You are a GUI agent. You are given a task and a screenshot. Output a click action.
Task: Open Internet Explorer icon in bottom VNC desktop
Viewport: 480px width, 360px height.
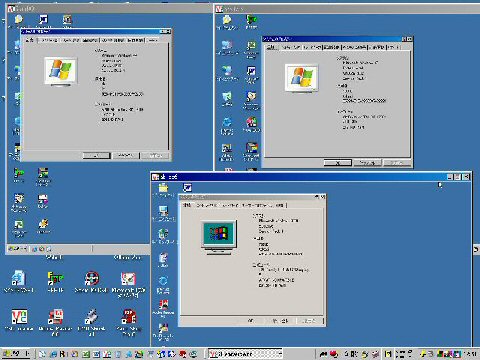(163, 281)
